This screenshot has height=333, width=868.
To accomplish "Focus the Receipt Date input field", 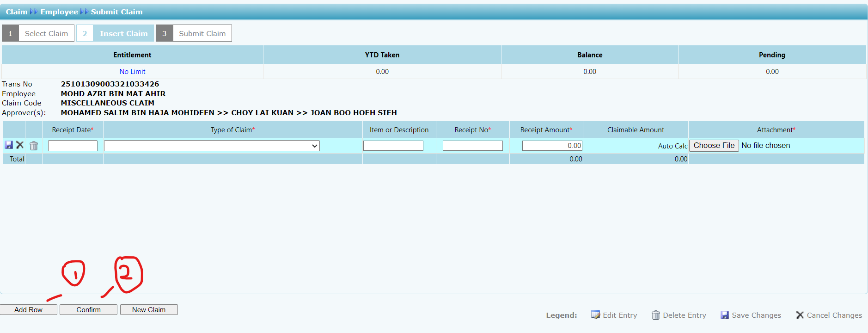I will click(73, 146).
